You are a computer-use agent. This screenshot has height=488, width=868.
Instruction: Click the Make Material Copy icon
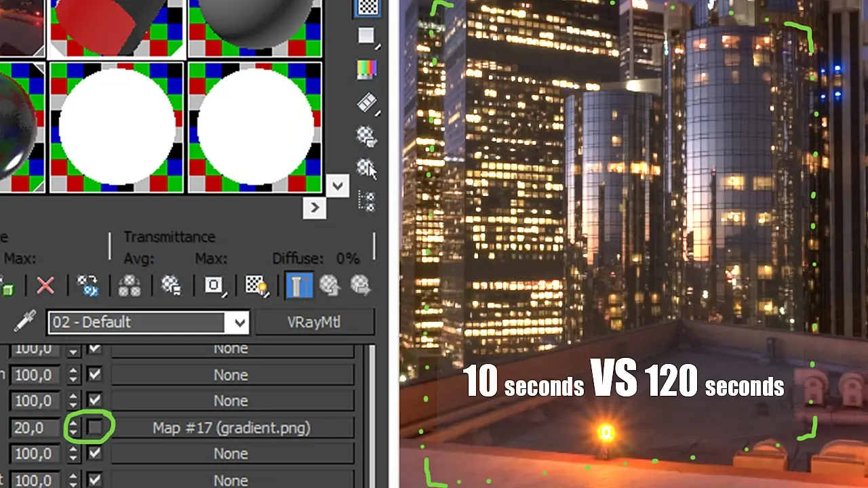87,285
